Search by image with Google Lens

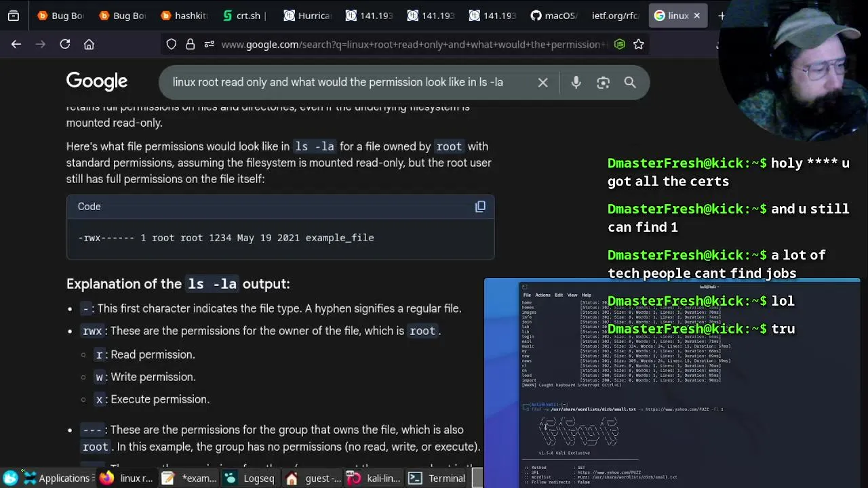tap(603, 82)
